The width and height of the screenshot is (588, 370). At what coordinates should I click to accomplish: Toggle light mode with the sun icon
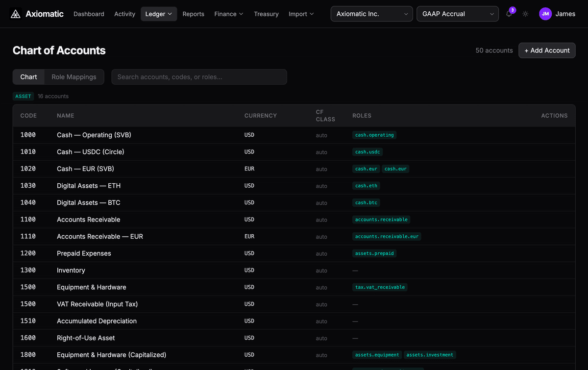525,14
